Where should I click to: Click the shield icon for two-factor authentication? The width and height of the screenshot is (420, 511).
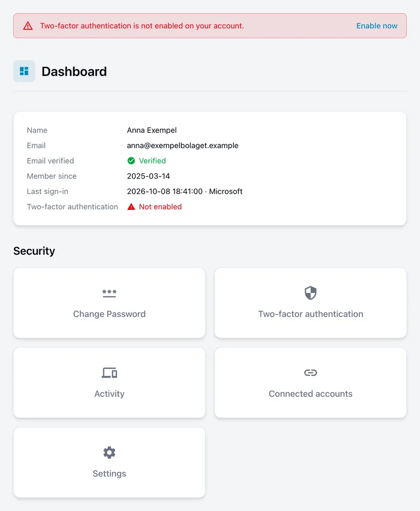pos(311,292)
